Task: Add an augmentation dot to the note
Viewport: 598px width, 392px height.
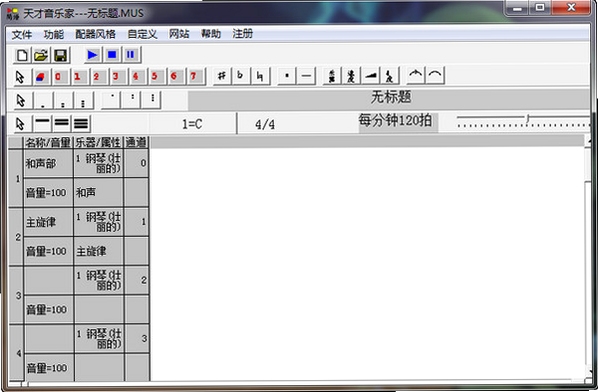Action: click(x=286, y=76)
